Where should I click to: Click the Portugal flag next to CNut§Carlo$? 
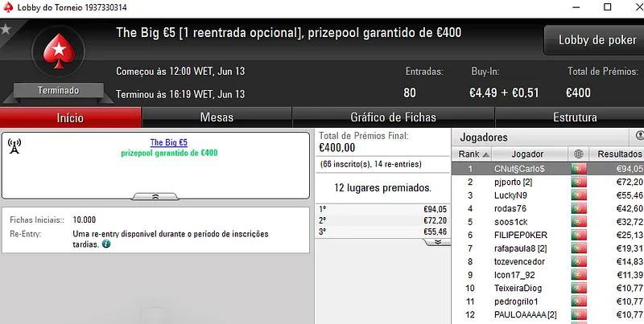click(579, 169)
